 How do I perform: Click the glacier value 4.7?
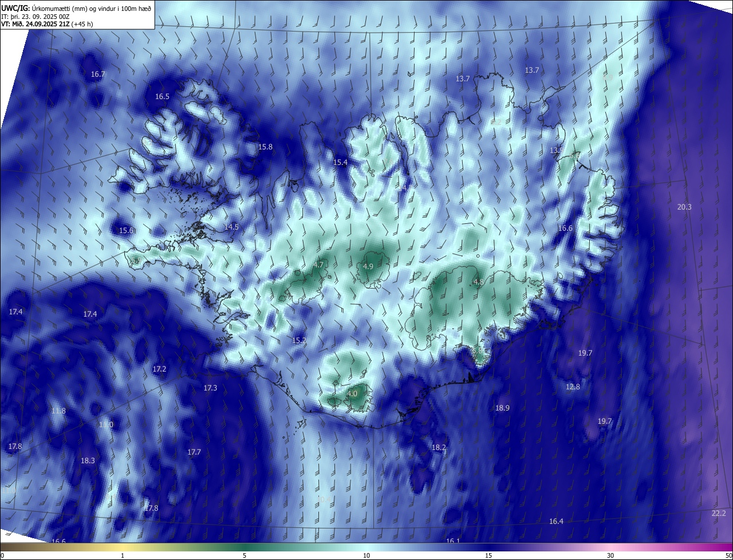tap(319, 265)
